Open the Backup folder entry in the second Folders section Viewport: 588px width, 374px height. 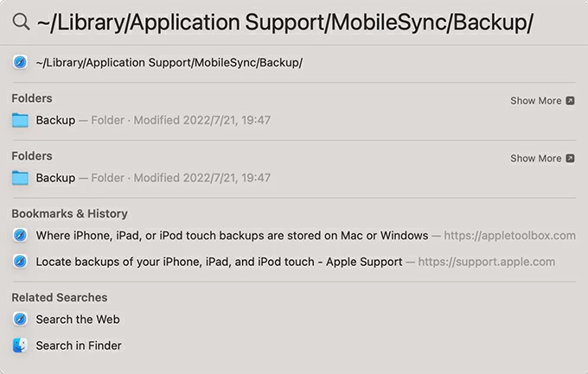click(55, 178)
